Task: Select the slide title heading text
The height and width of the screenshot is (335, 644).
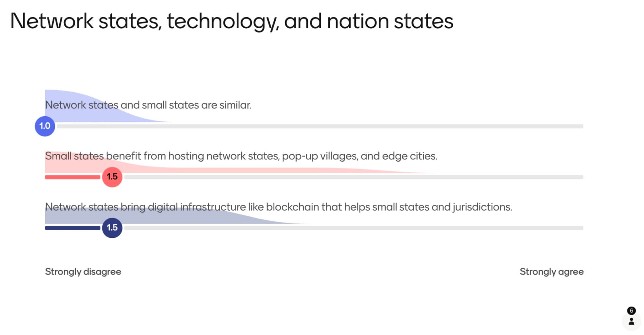Action: pyautogui.click(x=232, y=21)
